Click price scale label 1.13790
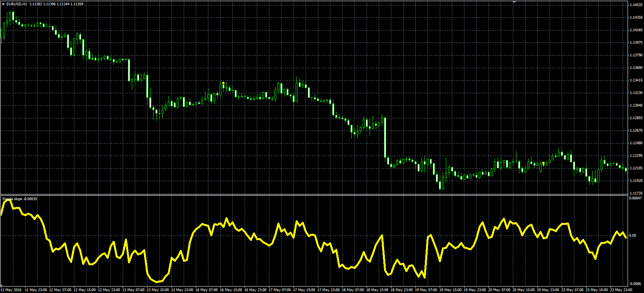 [636, 55]
